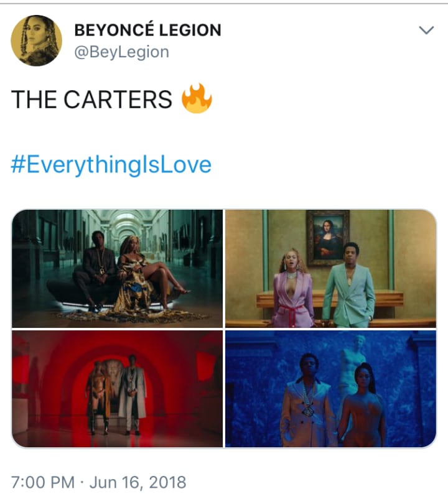Image resolution: width=448 pixels, height=494 pixels.
Task: Open the #EverythingIsLove hashtag
Action: tap(111, 165)
